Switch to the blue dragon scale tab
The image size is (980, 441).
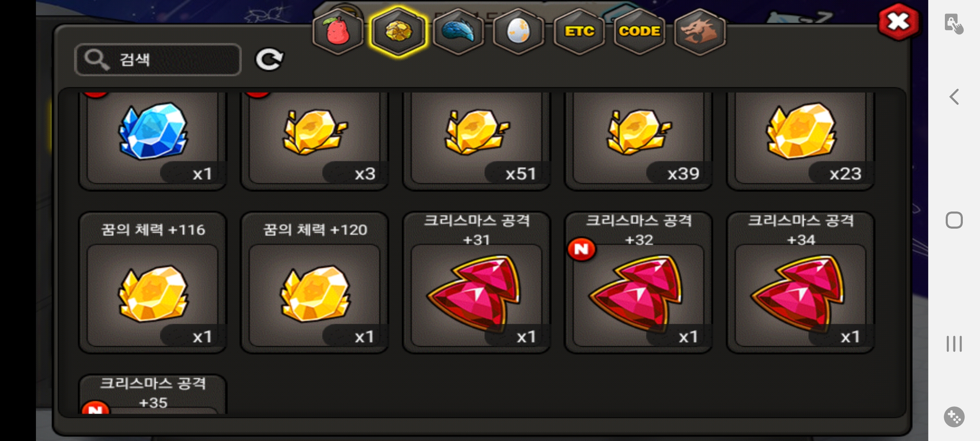[x=458, y=31]
